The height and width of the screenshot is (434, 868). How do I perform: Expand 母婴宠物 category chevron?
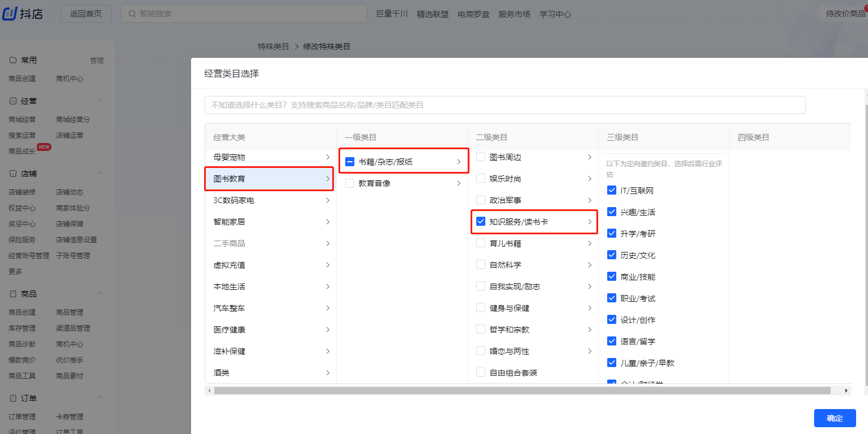pyautogui.click(x=328, y=157)
